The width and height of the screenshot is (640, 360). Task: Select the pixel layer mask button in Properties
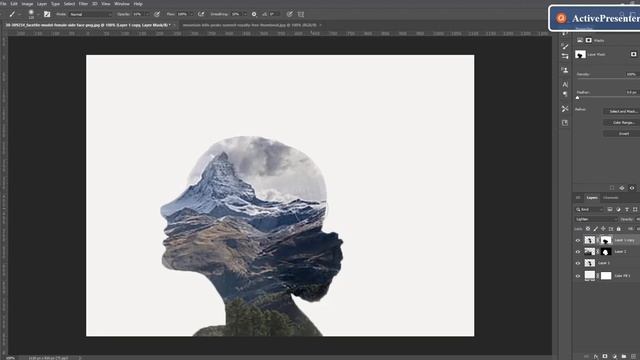tap(589, 40)
